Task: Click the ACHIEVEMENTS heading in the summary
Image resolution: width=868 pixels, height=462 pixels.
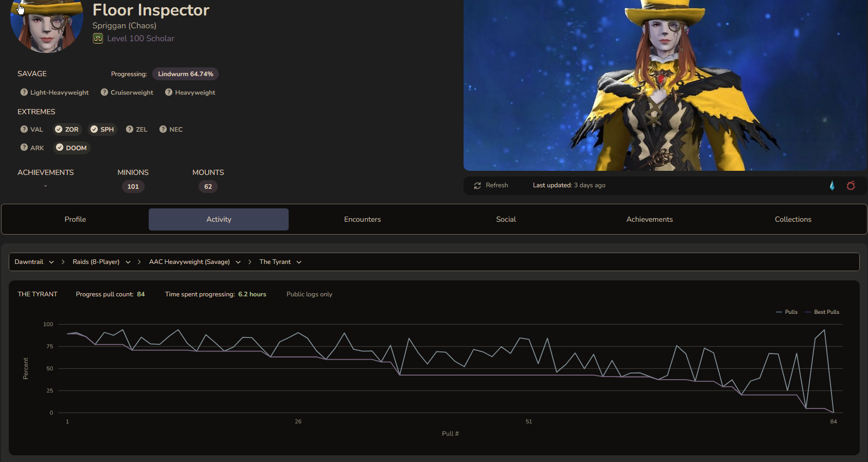Action: point(46,172)
